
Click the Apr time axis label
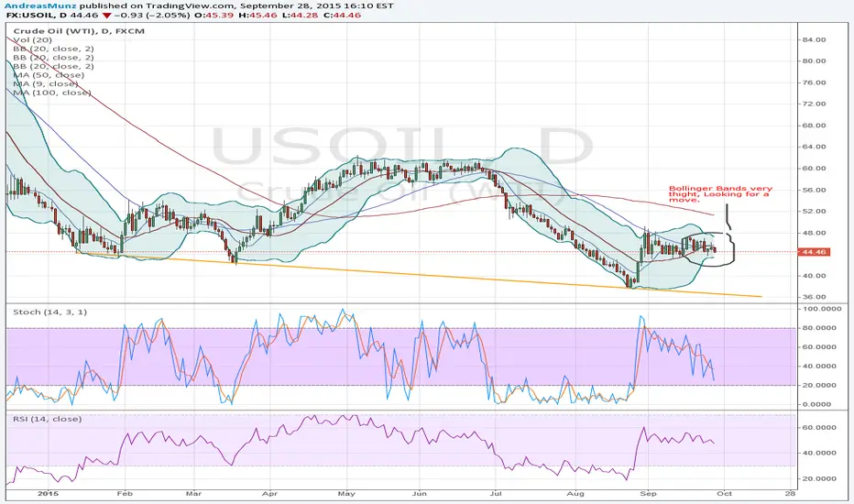[x=269, y=494]
